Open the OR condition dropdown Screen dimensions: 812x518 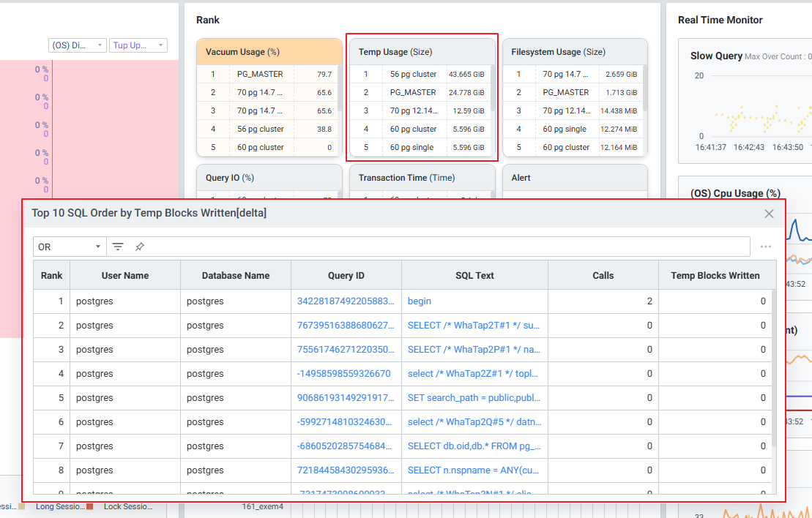[x=70, y=247]
